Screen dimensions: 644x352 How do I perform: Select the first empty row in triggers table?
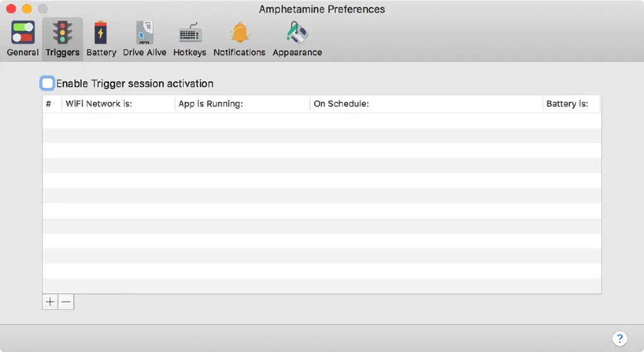tap(321, 121)
